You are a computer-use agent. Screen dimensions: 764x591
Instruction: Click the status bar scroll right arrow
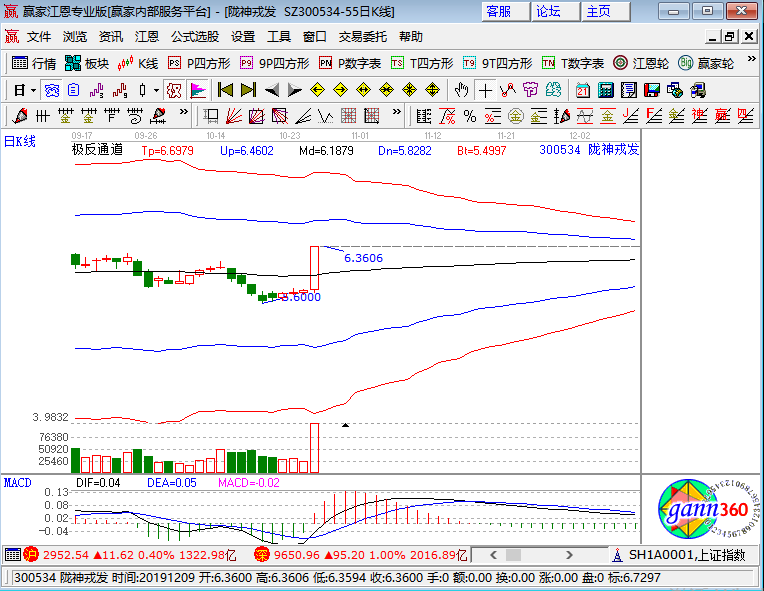tap(569, 554)
